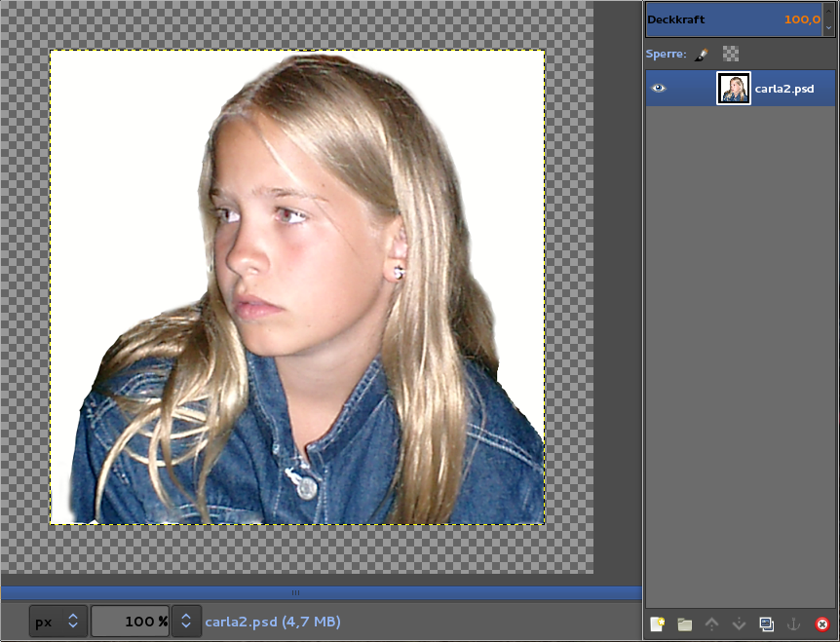The width and height of the screenshot is (840, 642).
Task: Click the Deckkraft opacity slider
Action: pyautogui.click(x=731, y=19)
